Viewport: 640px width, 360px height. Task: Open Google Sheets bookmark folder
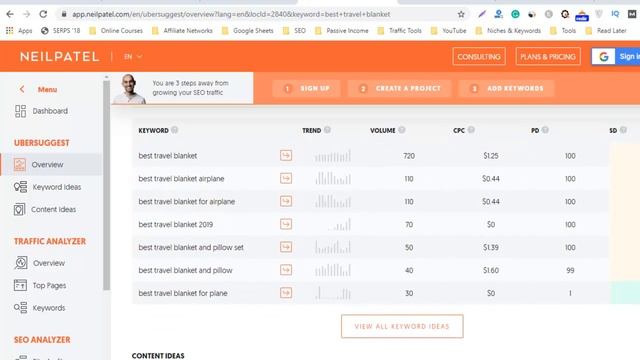click(248, 31)
